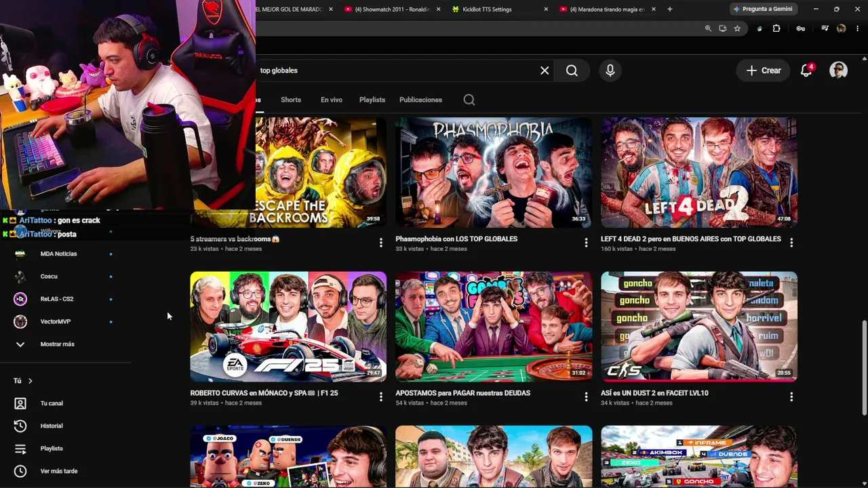Expand the Tú section chevron
Screen dimensions: 868x488
pyautogui.click(x=30, y=381)
